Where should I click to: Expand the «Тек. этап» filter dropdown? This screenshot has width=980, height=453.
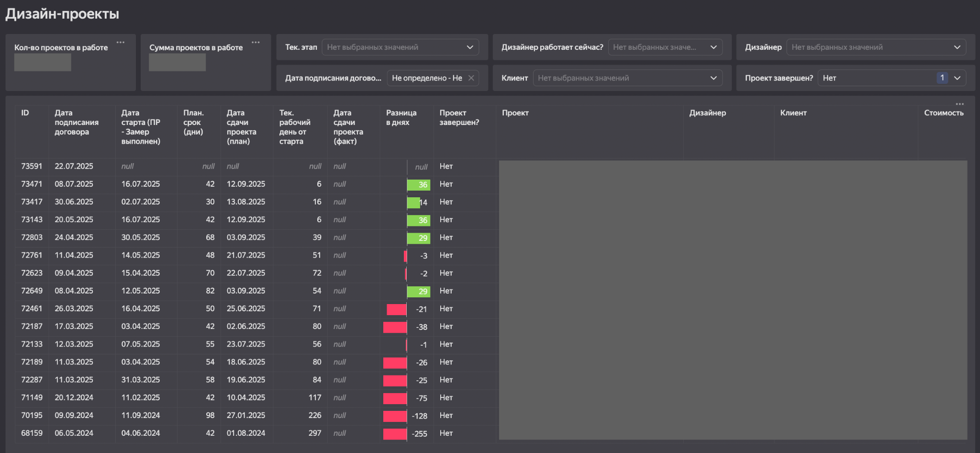400,47
